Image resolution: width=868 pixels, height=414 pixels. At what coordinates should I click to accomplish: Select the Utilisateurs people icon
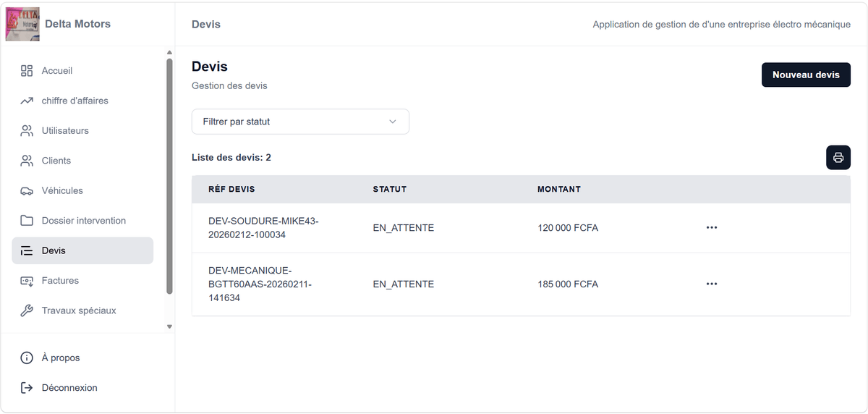tap(27, 131)
